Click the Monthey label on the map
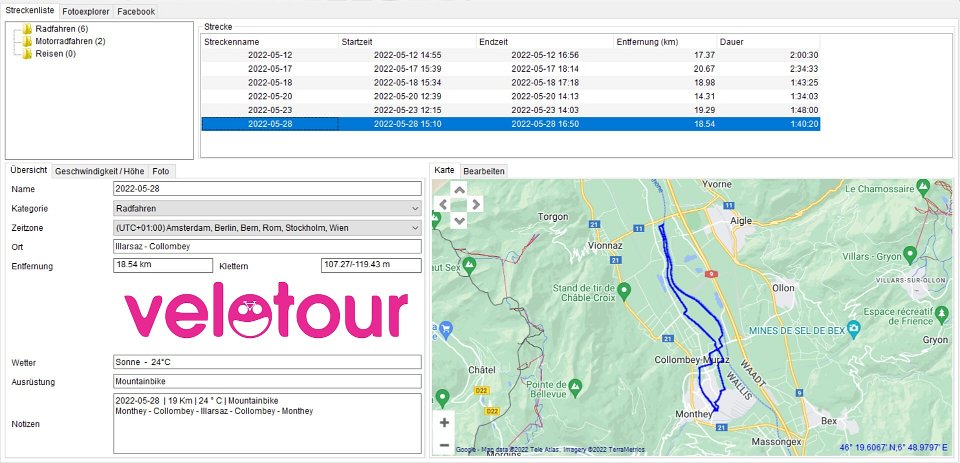 [x=694, y=415]
